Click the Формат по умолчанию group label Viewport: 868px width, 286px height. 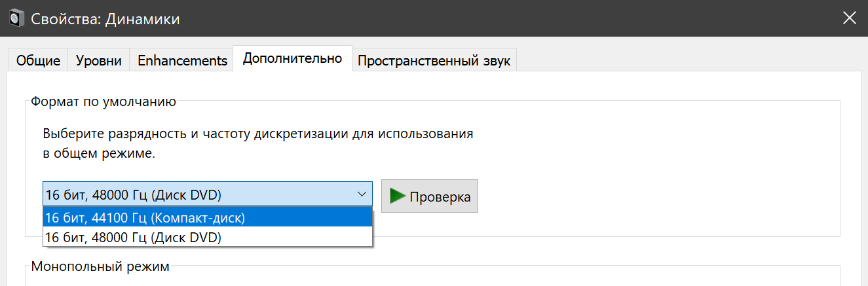tap(103, 101)
